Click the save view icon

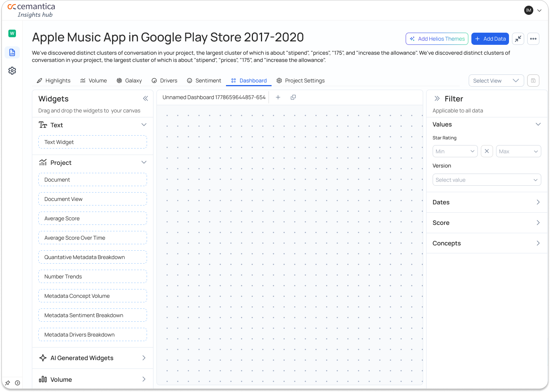[533, 81]
